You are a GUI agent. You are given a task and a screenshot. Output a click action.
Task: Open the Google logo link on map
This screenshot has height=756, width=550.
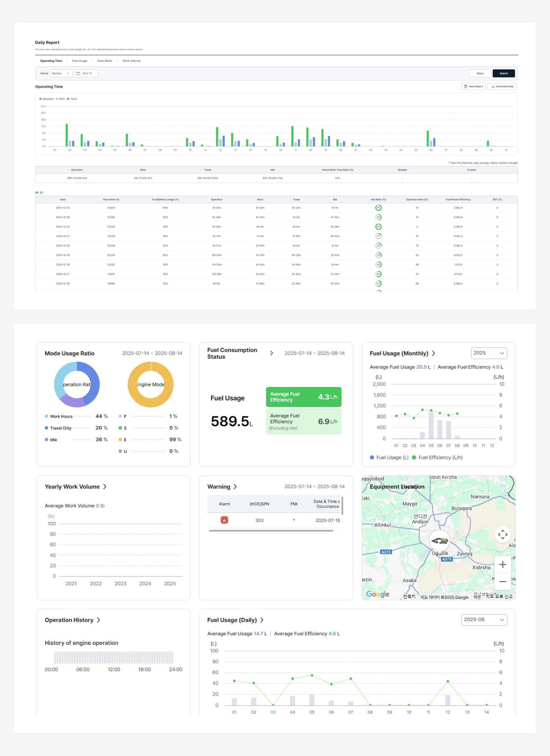[377, 594]
